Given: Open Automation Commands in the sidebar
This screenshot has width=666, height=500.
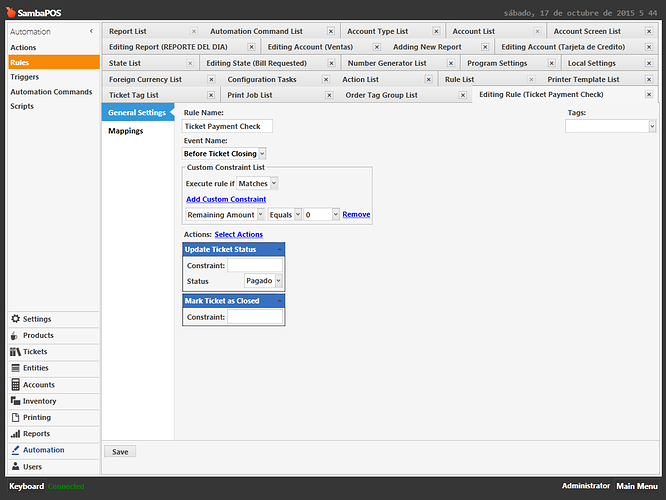Looking at the screenshot, I should pyautogui.click(x=51, y=92).
